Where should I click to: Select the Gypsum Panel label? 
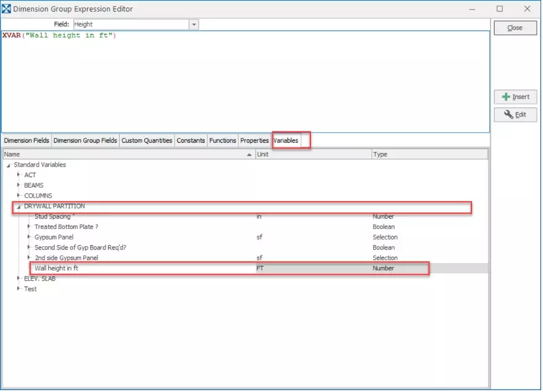pos(54,238)
